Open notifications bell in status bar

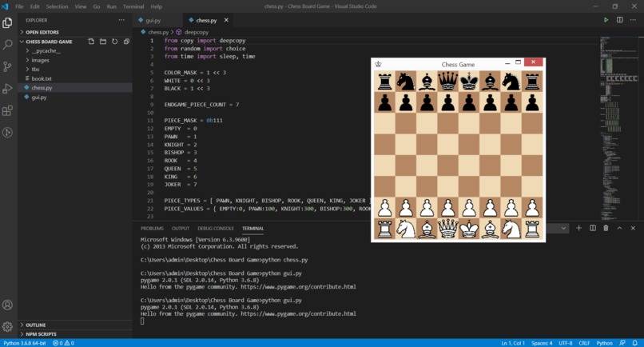635,343
